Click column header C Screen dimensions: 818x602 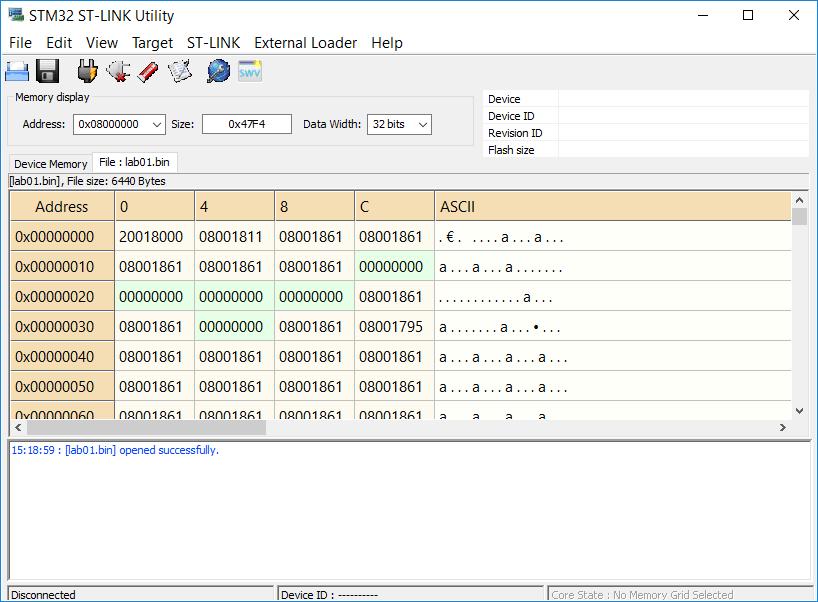[x=395, y=207]
